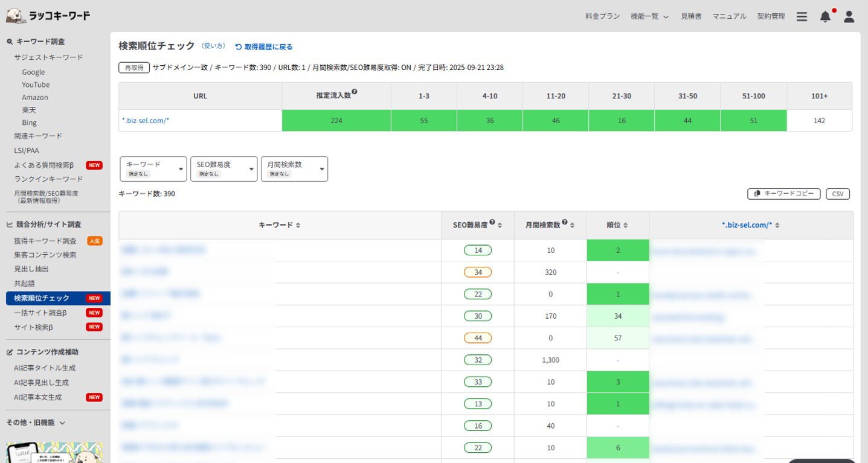Select YouTube suggest source in sidebar

(36, 85)
